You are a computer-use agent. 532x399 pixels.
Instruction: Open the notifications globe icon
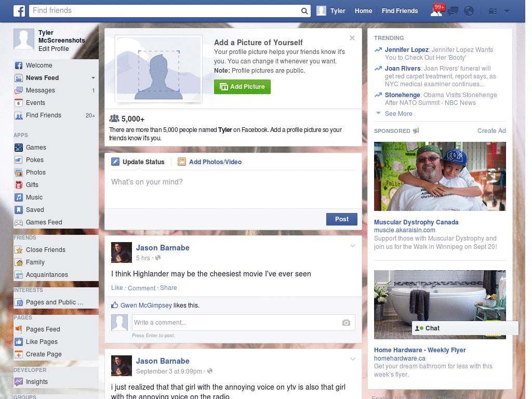469,11
